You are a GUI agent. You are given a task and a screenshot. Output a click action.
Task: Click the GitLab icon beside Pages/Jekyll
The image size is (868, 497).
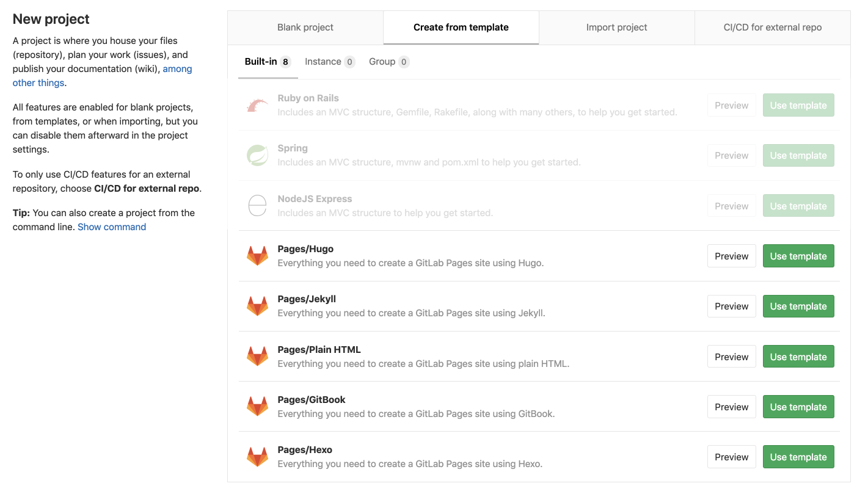(x=257, y=306)
